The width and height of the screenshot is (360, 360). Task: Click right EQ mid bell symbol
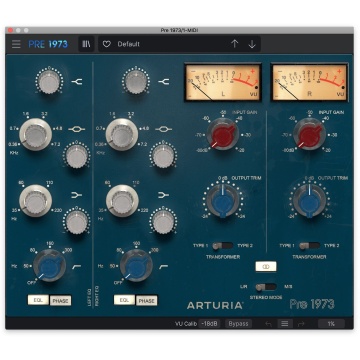(x=164, y=129)
